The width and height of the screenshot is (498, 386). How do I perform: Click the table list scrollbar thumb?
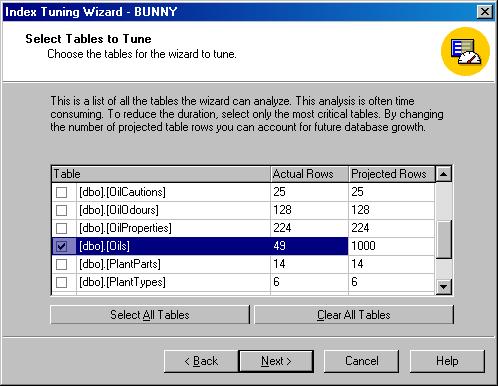pyautogui.click(x=444, y=239)
